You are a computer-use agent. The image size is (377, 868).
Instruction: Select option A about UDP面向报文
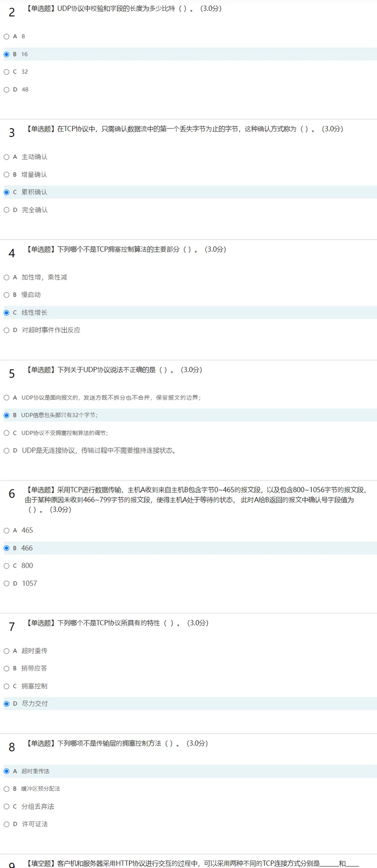tap(7, 397)
